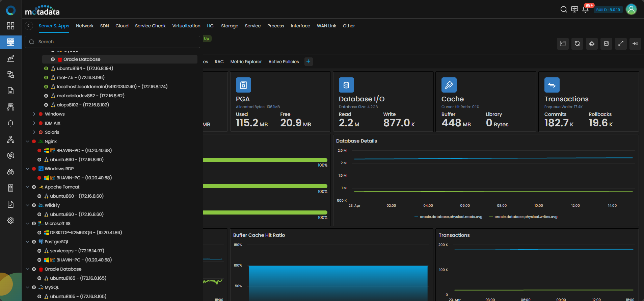The height and width of the screenshot is (301, 644).
Task: Click the global search magnifier icon
Action: (x=564, y=9)
